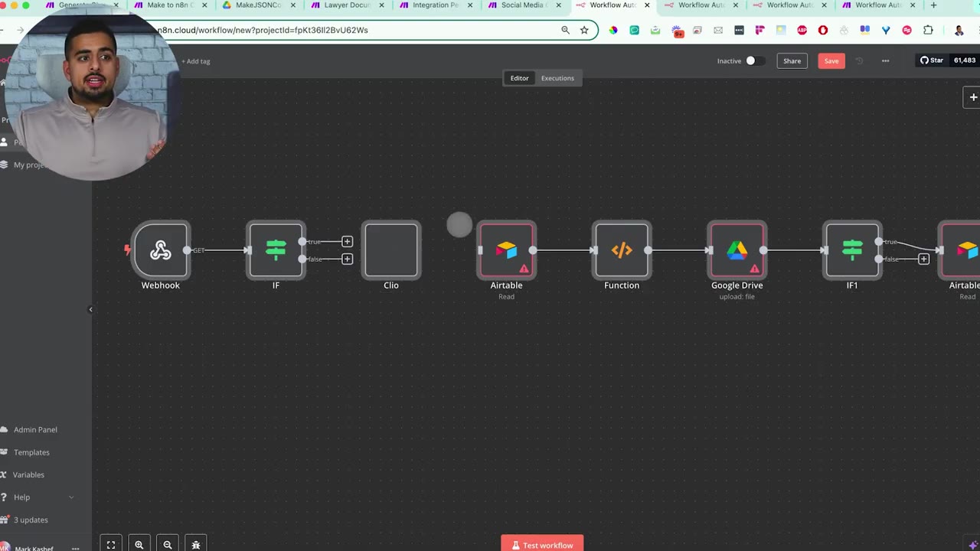Click the Share button
Image resolution: width=980 pixels, height=551 pixels.
click(x=792, y=60)
